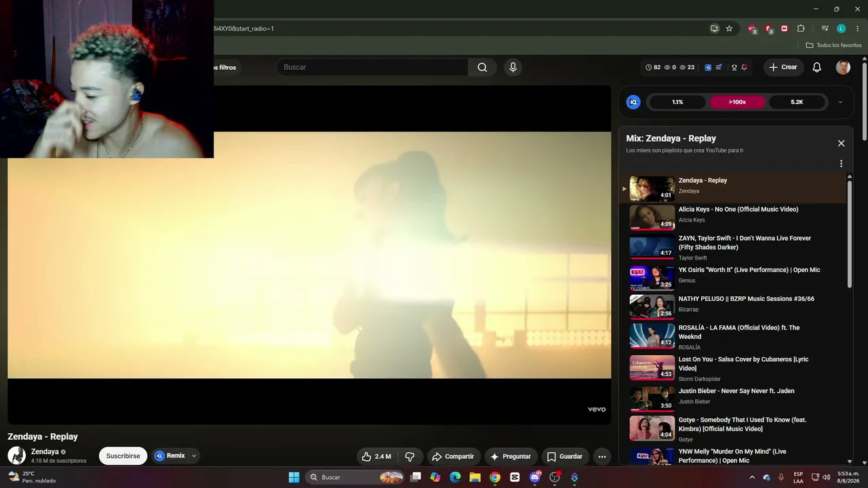The height and width of the screenshot is (488, 868).
Task: Like the video with thumbs-up 2.4 M
Action: [x=376, y=456]
